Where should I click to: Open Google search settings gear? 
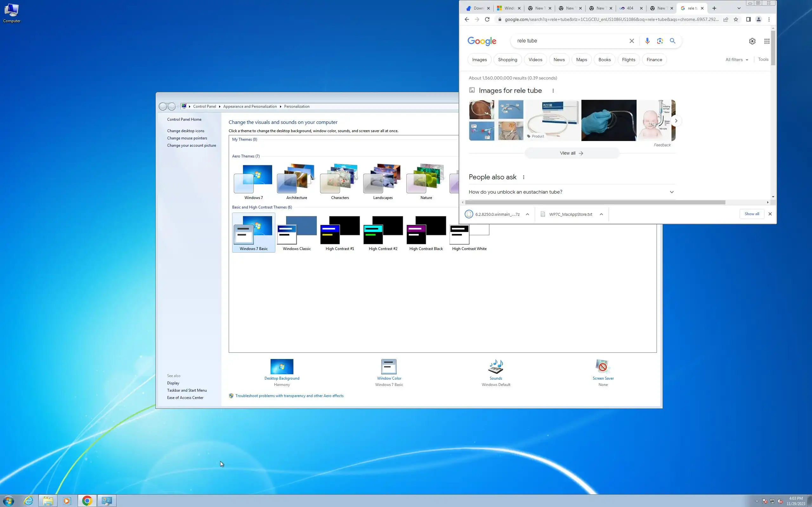tap(752, 41)
